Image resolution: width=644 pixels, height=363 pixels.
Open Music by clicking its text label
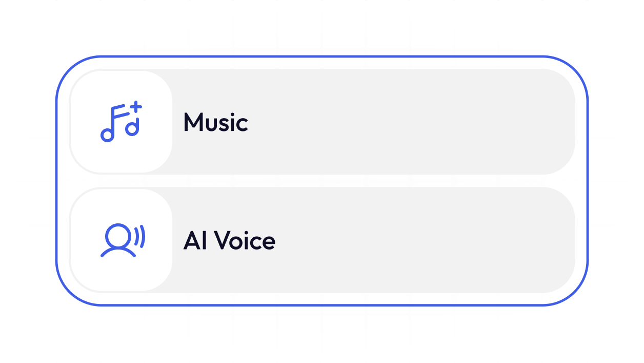(216, 123)
